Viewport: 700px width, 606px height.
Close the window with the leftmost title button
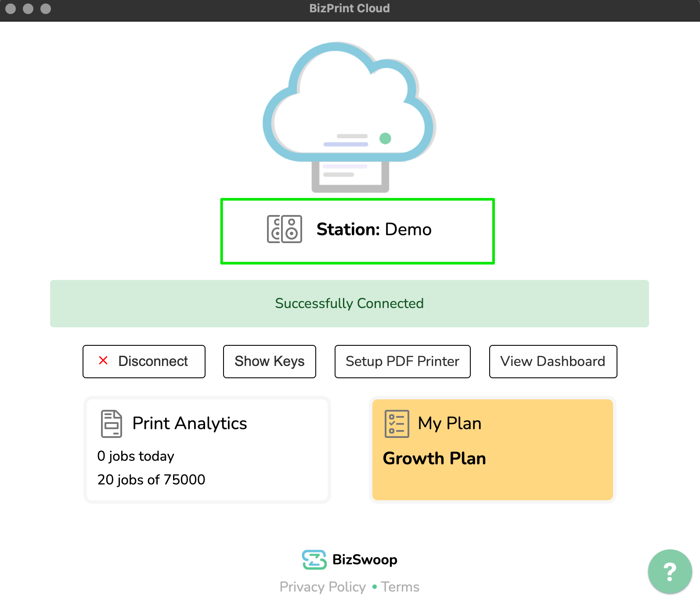tap(11, 9)
